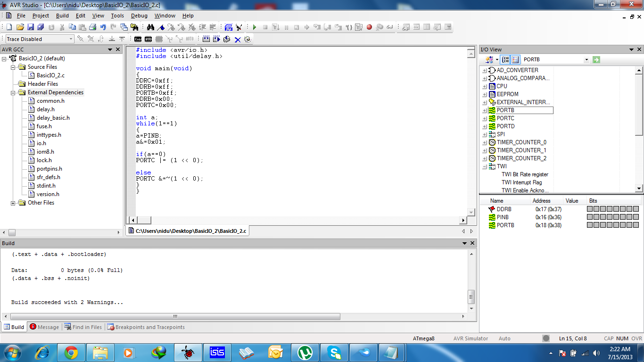
Task: Click the Clean blue X icon
Action: point(238,40)
